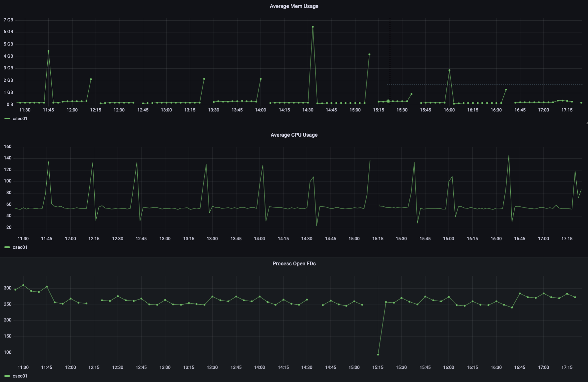The image size is (588, 382).
Task: Click the 4.5 GB memory spike at 11:45
Action: 48,51
